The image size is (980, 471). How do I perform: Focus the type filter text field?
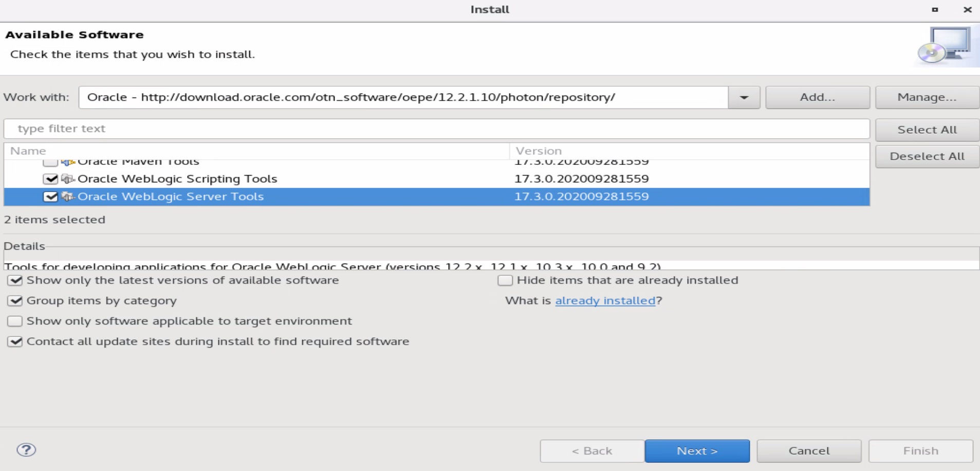coord(436,129)
